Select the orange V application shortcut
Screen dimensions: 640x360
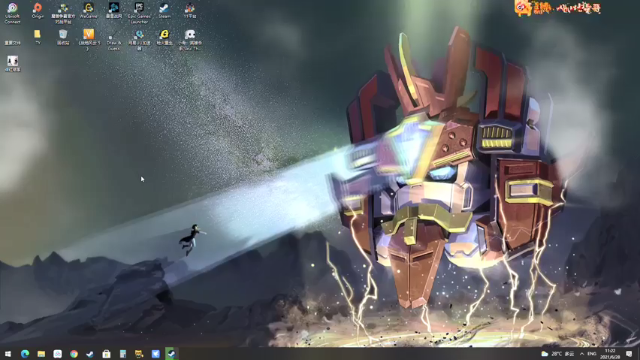88,39
